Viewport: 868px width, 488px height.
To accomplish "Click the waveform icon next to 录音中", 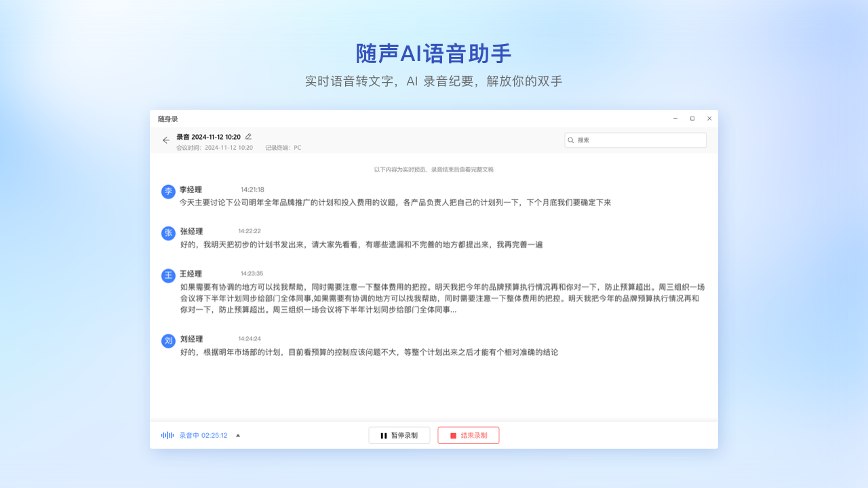I will pos(167,435).
